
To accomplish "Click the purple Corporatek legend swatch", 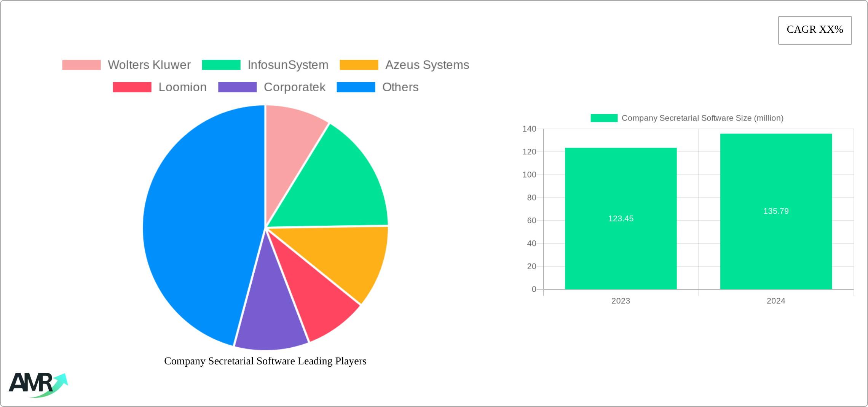I will [237, 87].
